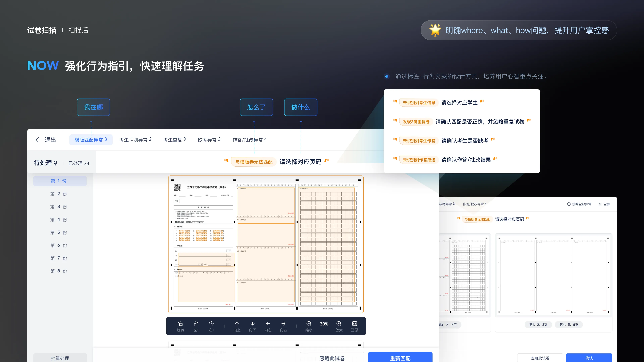This screenshot has height=362, width=644.
Task: Click the scanned exam sheet preview
Action: click(x=266, y=244)
